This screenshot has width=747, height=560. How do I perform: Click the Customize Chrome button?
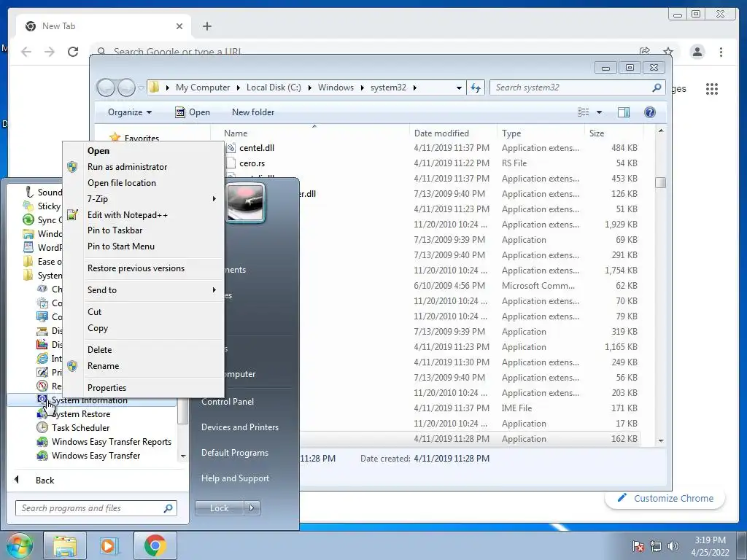click(x=665, y=498)
